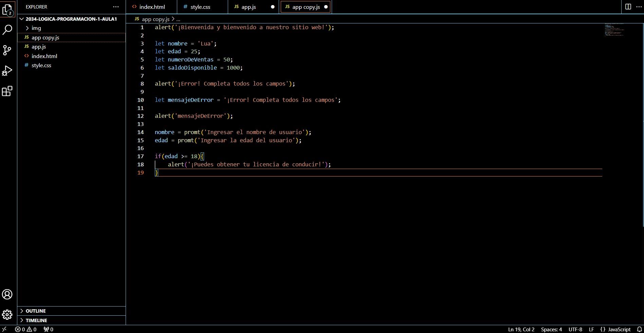Click the breadcrumb ellipsis symbol
The width and height of the screenshot is (644, 333).
click(x=178, y=19)
